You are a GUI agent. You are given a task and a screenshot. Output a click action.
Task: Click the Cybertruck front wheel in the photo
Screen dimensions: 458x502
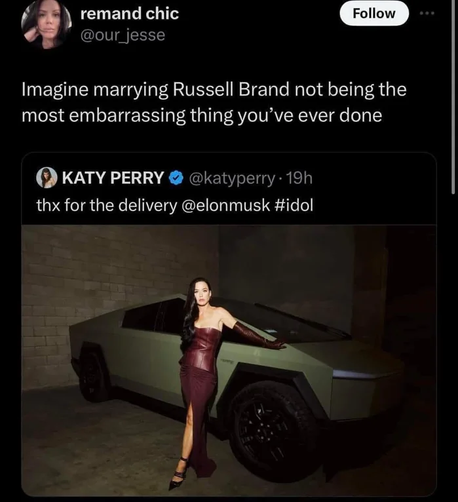click(272, 430)
